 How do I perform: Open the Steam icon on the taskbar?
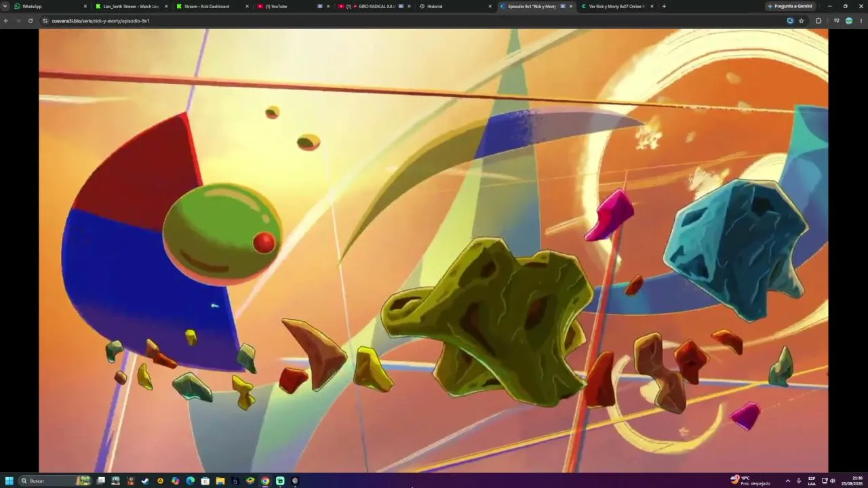click(x=145, y=481)
